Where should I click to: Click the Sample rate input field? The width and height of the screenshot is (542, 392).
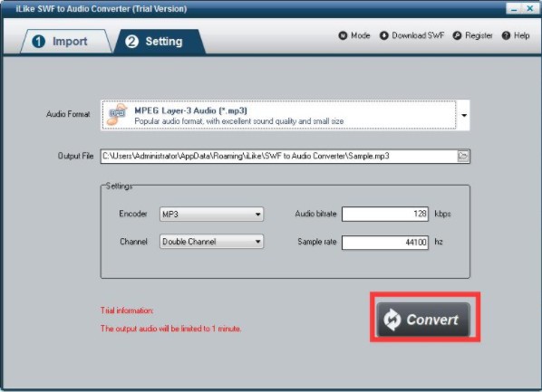pos(385,242)
